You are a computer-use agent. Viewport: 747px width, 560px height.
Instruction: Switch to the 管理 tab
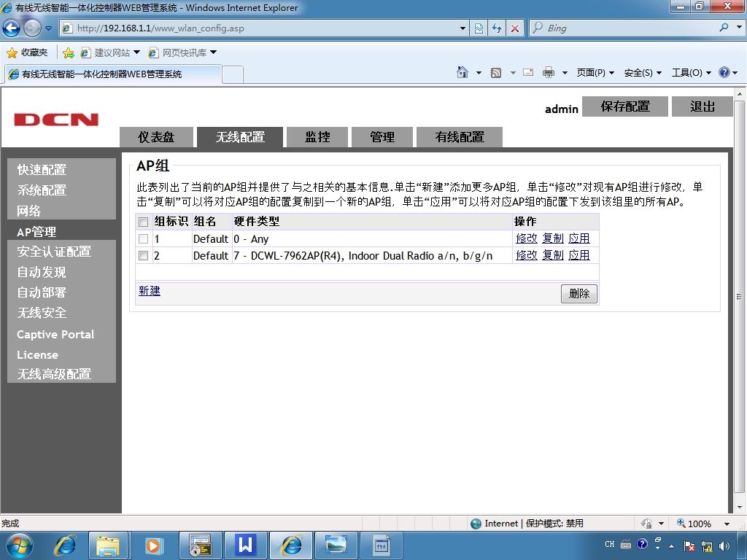382,137
